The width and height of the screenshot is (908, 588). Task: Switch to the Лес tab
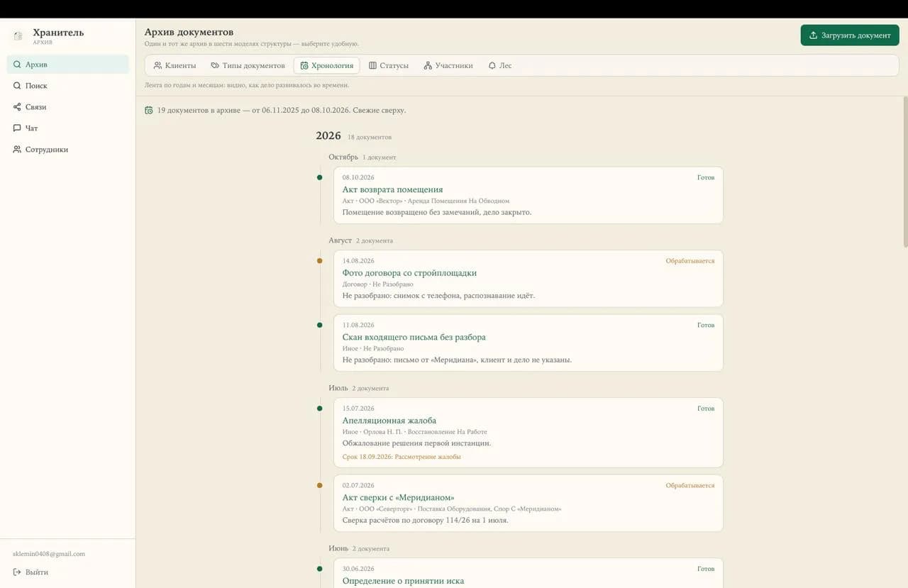[x=500, y=65]
